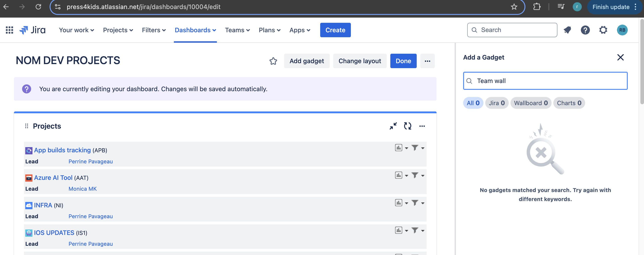Click Done to finish editing
Image resolution: width=644 pixels, height=255 pixels.
coord(403,61)
